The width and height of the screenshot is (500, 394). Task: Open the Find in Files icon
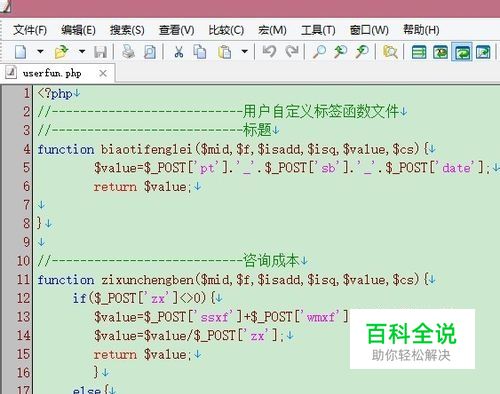coord(390,52)
